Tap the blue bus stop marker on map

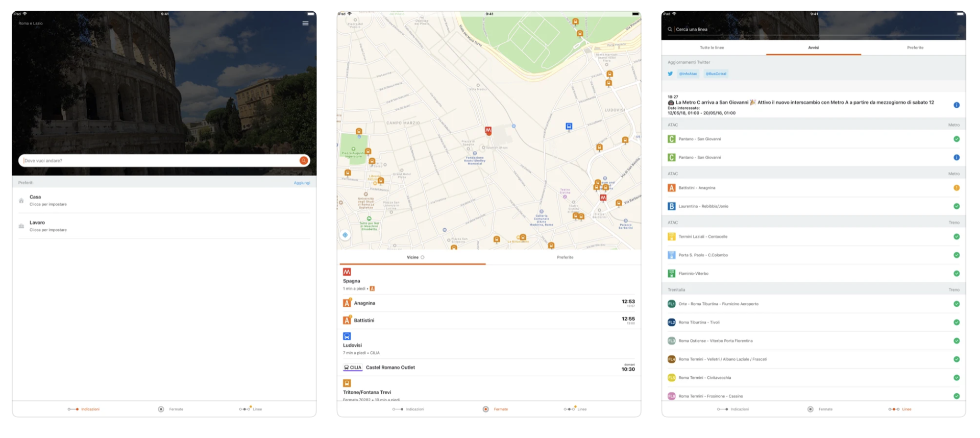pos(569,127)
